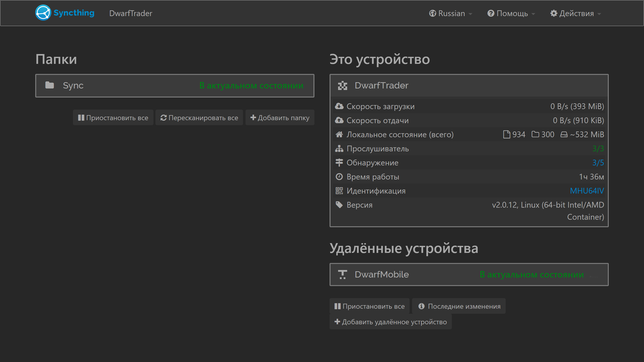This screenshot has height=362, width=644.
Task: Click Приостановить все under Папки
Action: click(113, 117)
